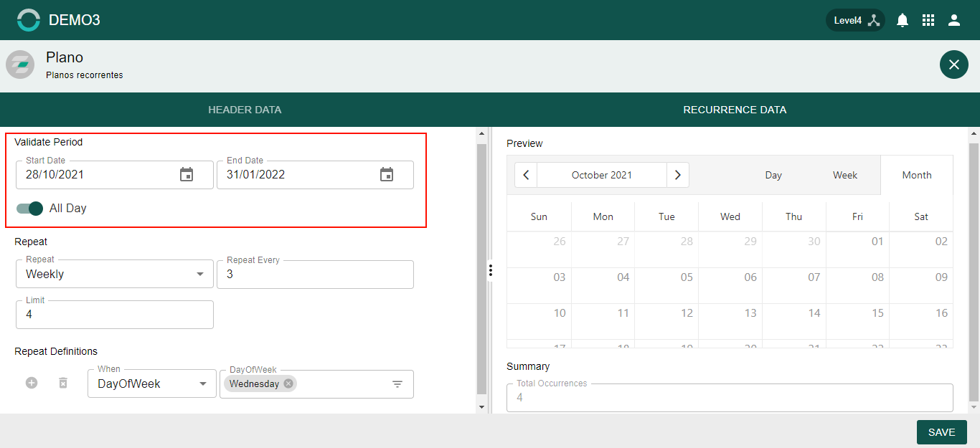Switch to the HEADER DATA tab
Screen dimensions: 980x448
coord(245,110)
